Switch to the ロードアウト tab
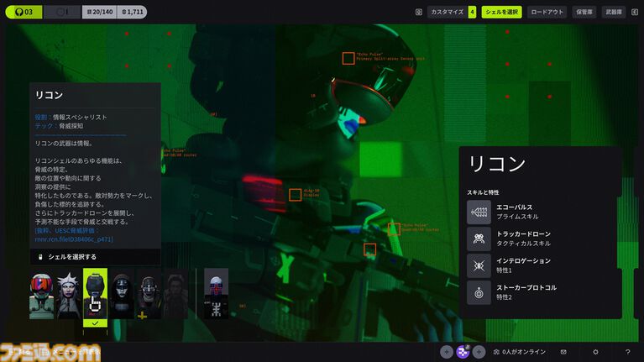 pos(547,12)
